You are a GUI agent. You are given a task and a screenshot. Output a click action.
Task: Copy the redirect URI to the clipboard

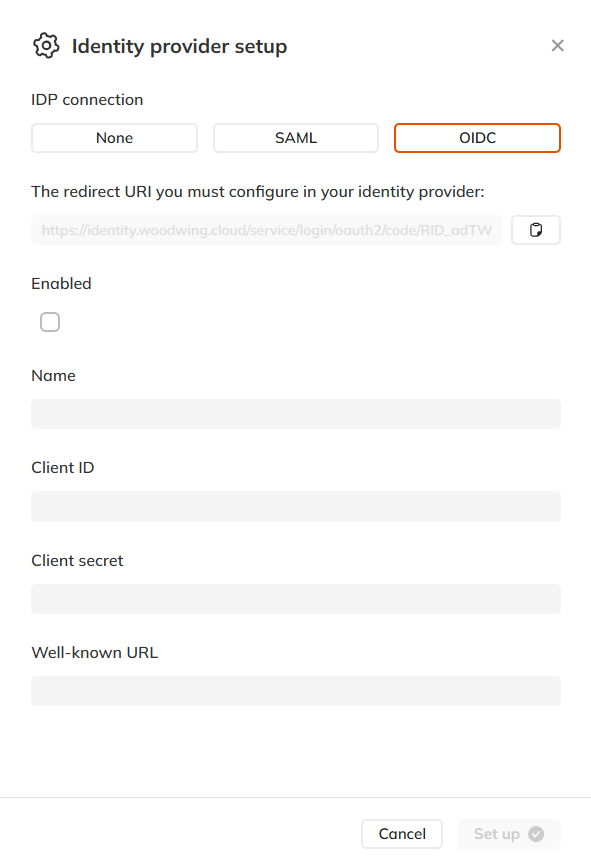pos(536,230)
